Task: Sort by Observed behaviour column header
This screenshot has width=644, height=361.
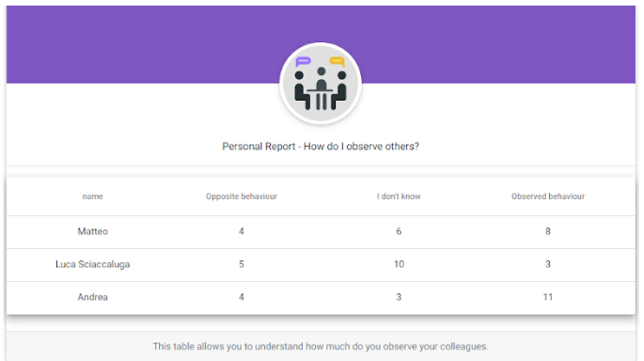Action: (548, 196)
